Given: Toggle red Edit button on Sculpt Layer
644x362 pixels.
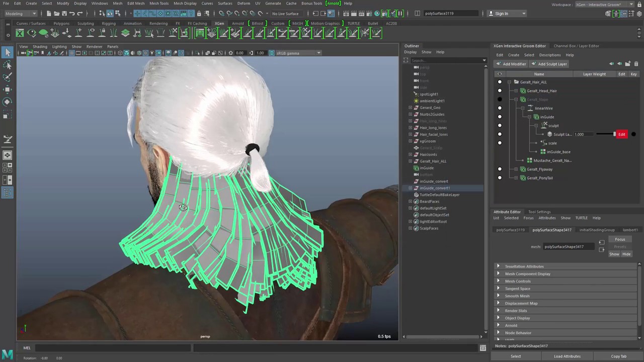Looking at the screenshot, I should tap(622, 134).
